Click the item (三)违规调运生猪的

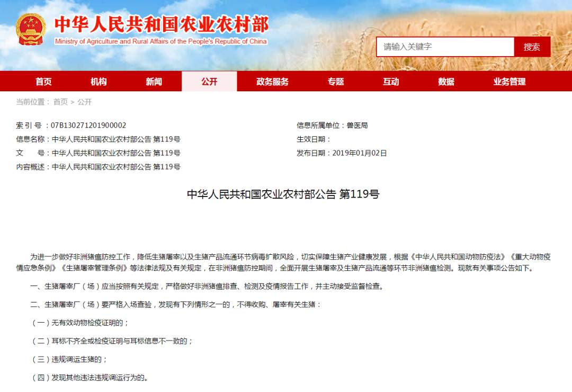point(69,359)
